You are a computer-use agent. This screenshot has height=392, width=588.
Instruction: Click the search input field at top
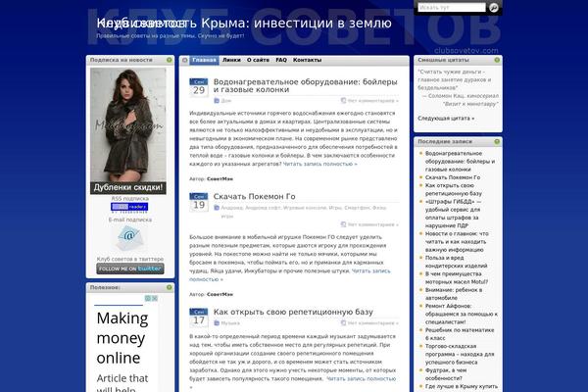pyautogui.click(x=452, y=8)
